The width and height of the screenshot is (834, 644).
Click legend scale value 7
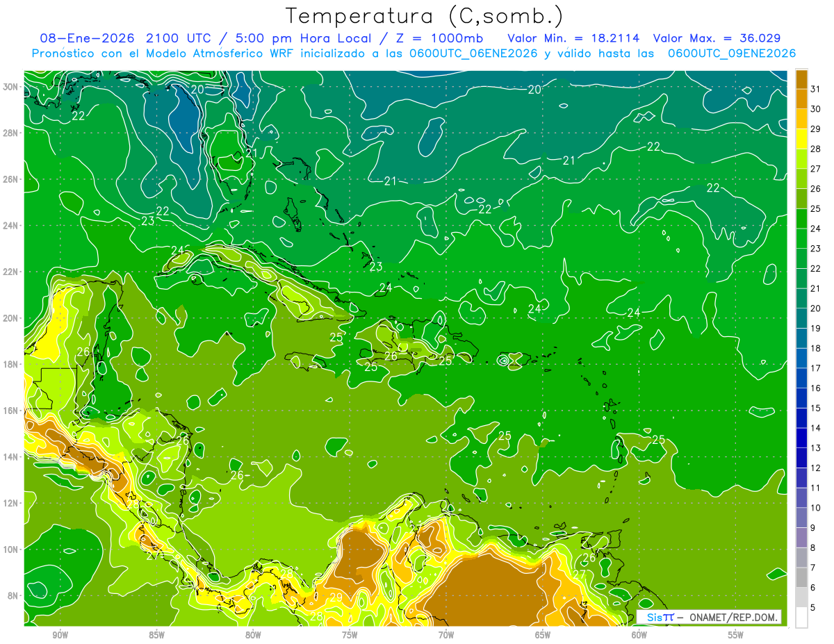pos(812,568)
